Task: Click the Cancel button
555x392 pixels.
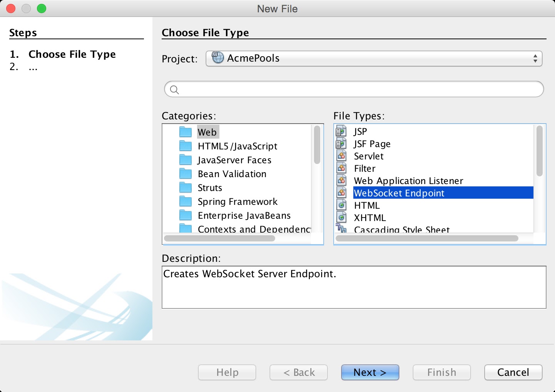Action: point(513,372)
